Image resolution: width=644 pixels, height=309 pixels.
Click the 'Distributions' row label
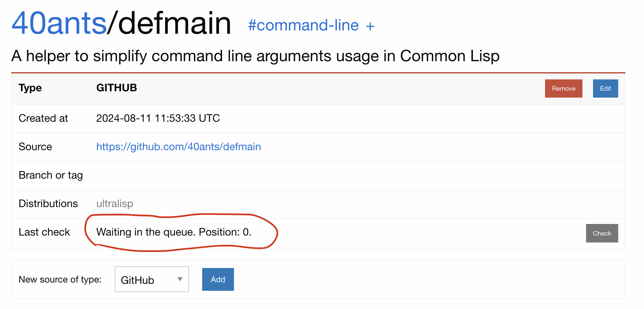tap(48, 203)
